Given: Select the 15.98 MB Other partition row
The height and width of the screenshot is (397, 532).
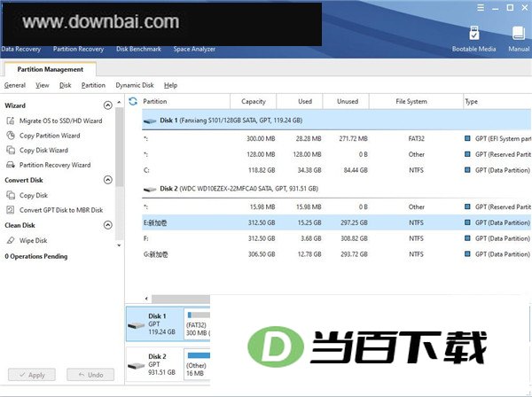Looking at the screenshot, I should [x=337, y=206].
